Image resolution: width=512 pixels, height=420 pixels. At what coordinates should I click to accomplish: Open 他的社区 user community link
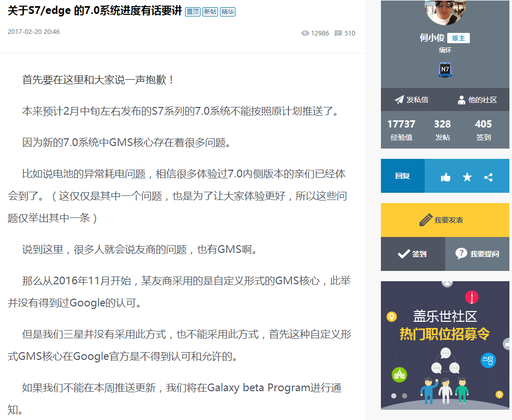coord(478,100)
